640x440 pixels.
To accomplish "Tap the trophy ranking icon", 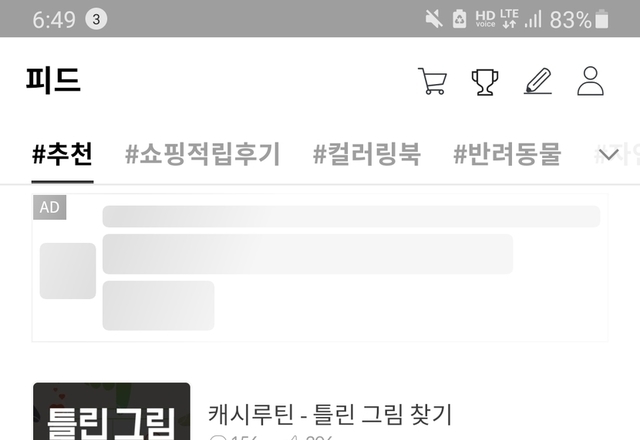I will (485, 82).
